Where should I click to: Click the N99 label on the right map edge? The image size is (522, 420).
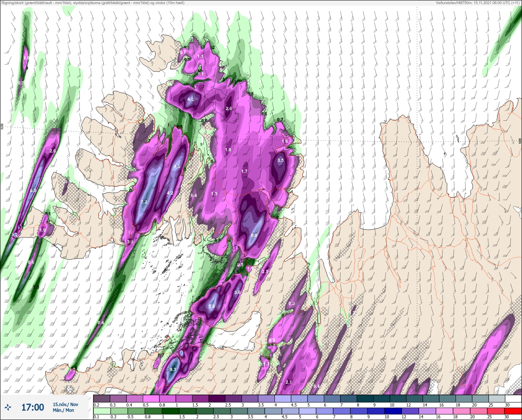coord(520,141)
